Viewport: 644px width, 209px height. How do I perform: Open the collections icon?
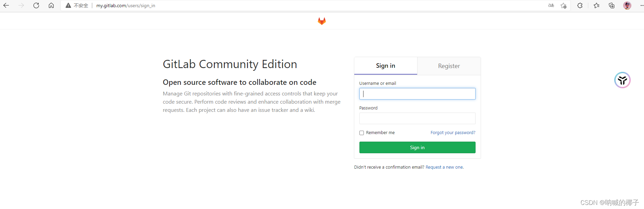point(612,5)
